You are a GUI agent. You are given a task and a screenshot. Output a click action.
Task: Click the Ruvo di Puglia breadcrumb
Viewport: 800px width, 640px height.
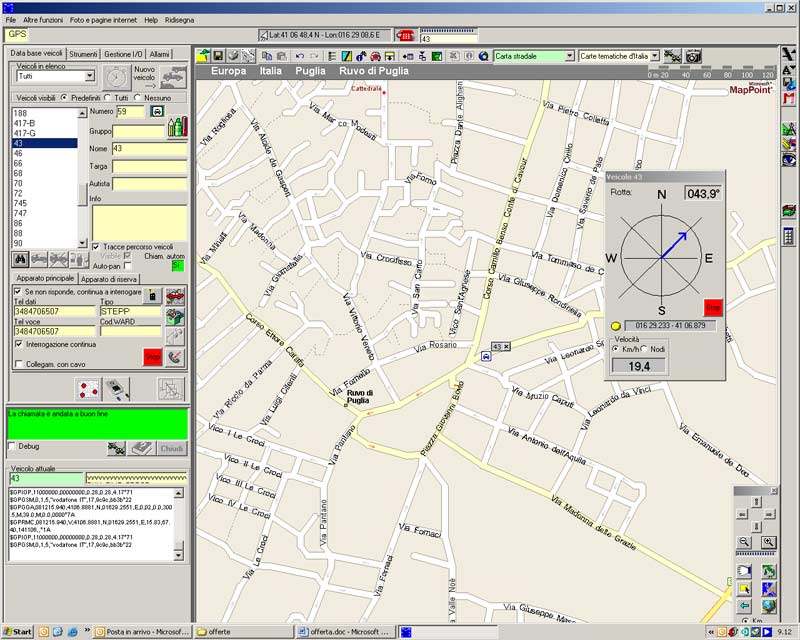(x=374, y=71)
